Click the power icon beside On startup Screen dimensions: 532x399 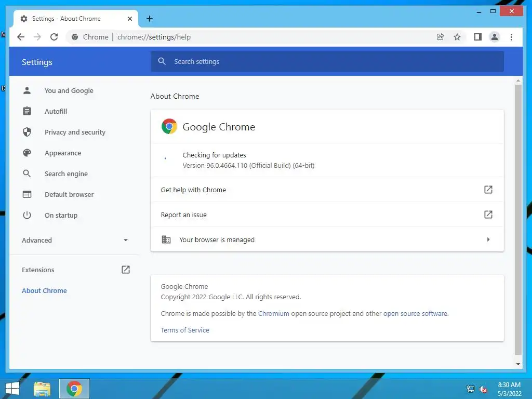point(27,215)
